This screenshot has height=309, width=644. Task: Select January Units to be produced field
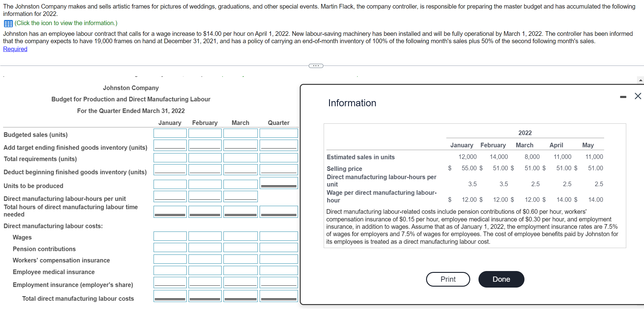(170, 184)
